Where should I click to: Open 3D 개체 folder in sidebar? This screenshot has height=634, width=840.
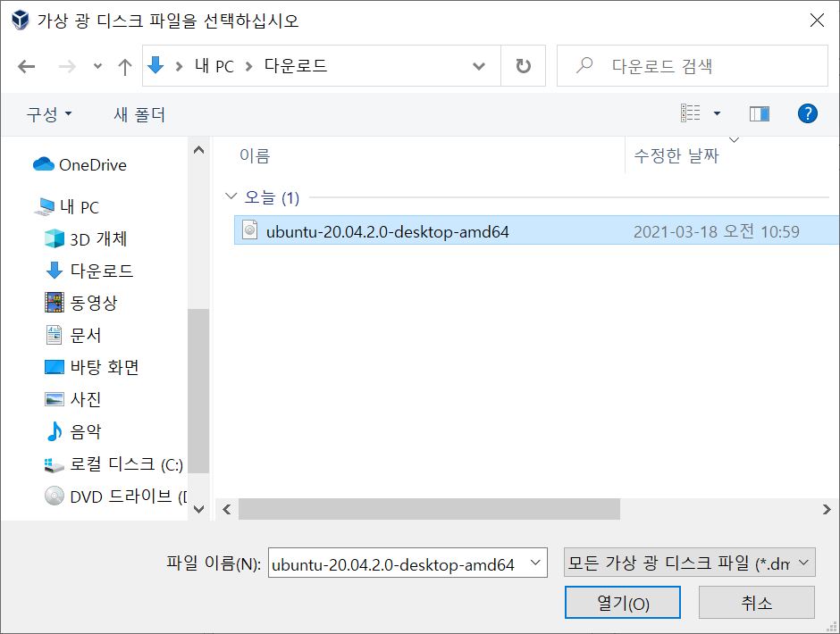point(86,238)
